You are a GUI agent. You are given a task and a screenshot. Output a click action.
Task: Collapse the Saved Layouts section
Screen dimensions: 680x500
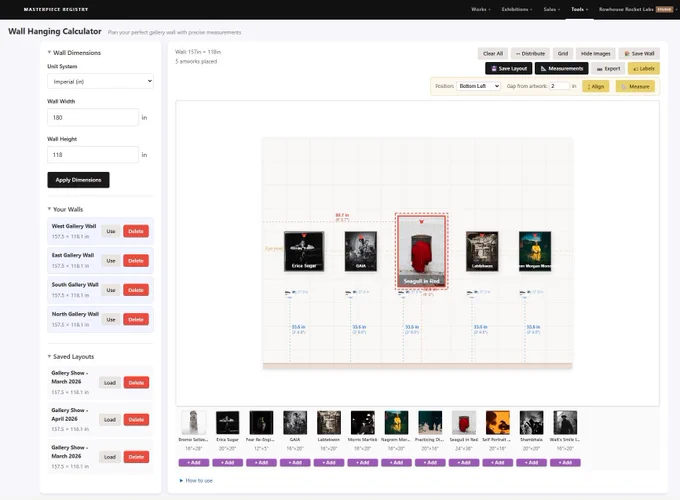point(71,356)
